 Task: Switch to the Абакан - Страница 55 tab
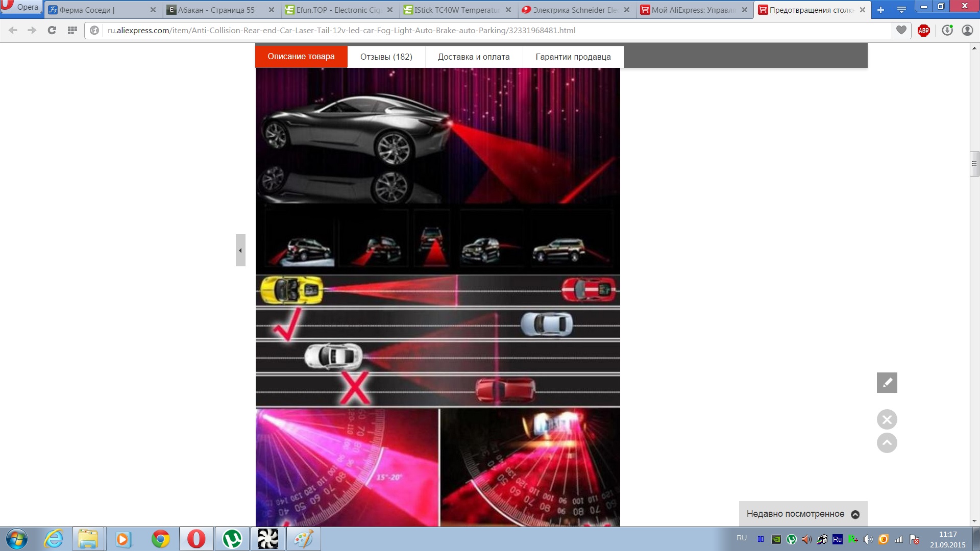(220, 10)
